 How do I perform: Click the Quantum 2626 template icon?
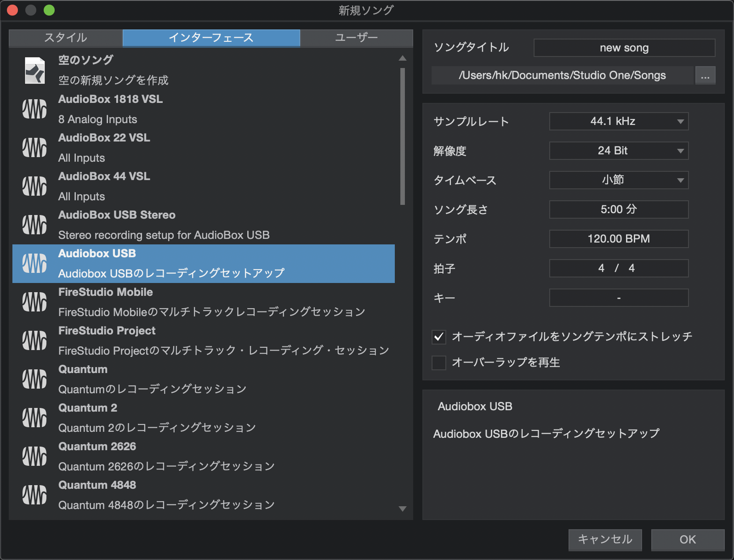34,456
